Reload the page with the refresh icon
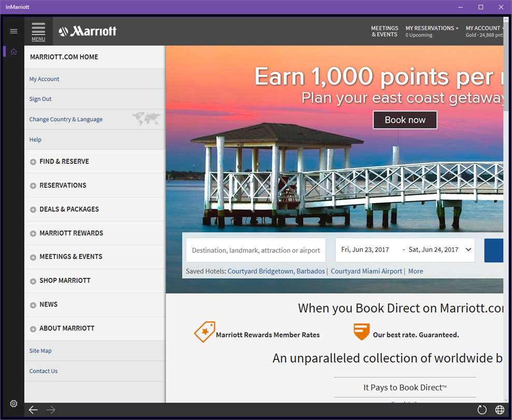512x420 pixels. coord(482,410)
